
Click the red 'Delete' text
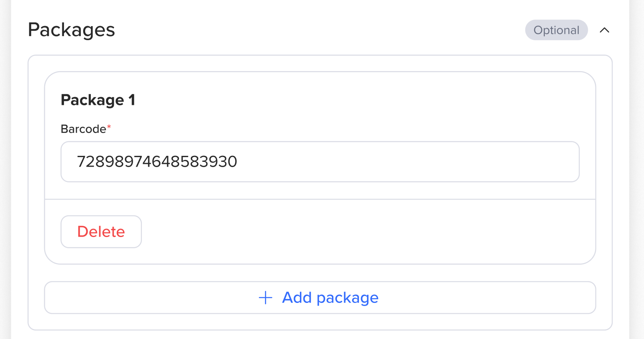(x=101, y=232)
